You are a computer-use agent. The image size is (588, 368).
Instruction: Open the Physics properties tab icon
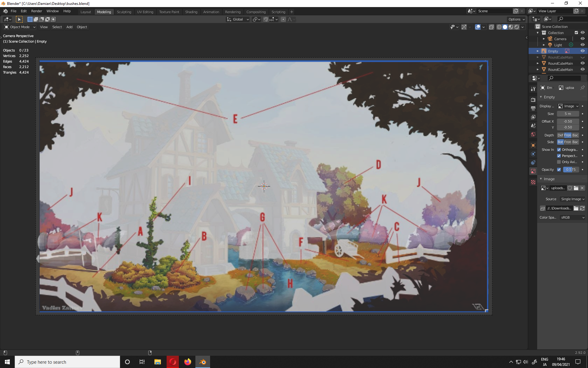(533, 154)
